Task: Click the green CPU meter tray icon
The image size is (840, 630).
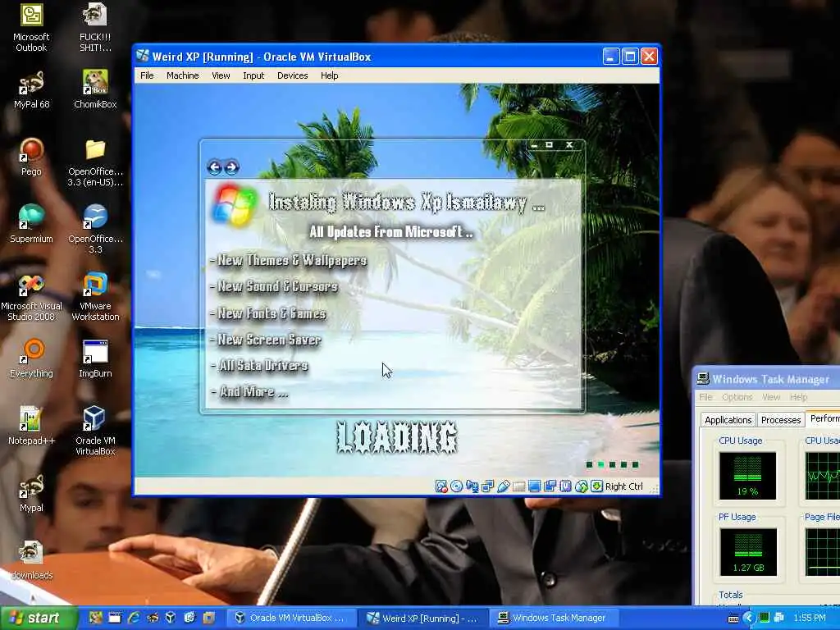Action: tap(765, 618)
